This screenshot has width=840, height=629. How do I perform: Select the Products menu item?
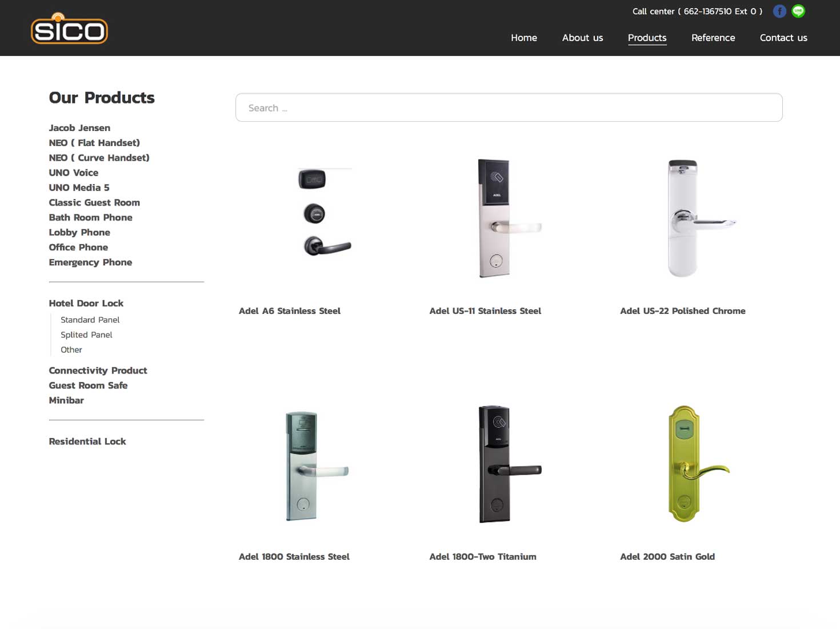pos(647,38)
